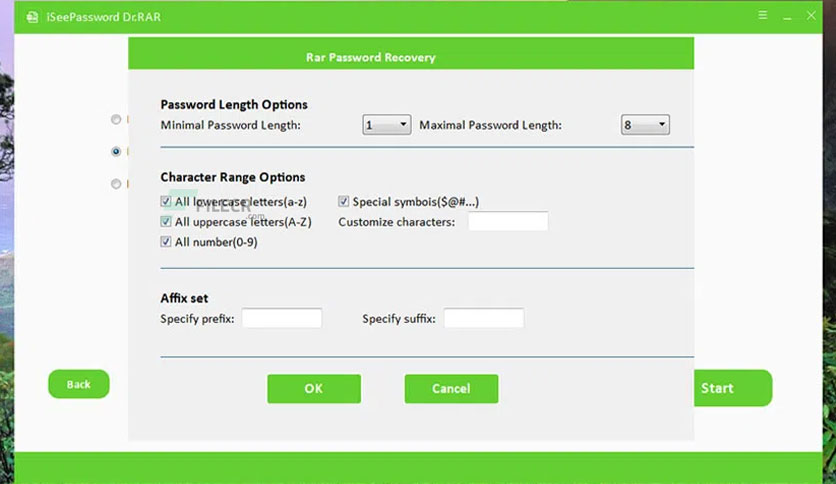Toggle All lowercase letters(a-z) checkbox
The height and width of the screenshot is (484, 836).
click(166, 201)
